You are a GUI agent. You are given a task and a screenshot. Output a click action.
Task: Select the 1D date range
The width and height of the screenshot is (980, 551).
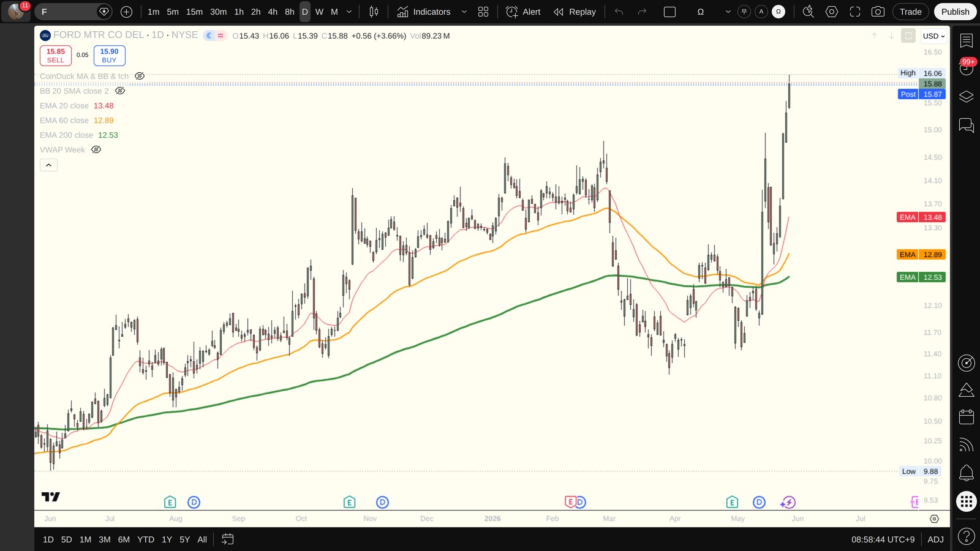pyautogui.click(x=48, y=539)
